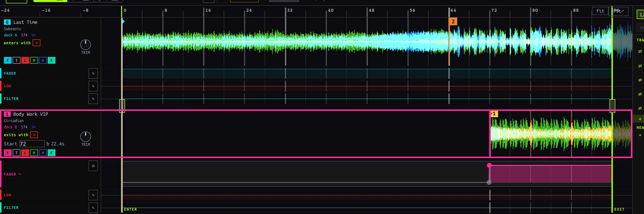The height and width of the screenshot is (214, 644).
Task: Toggle the red L lane button for Body Work VIP
Action: (25, 153)
